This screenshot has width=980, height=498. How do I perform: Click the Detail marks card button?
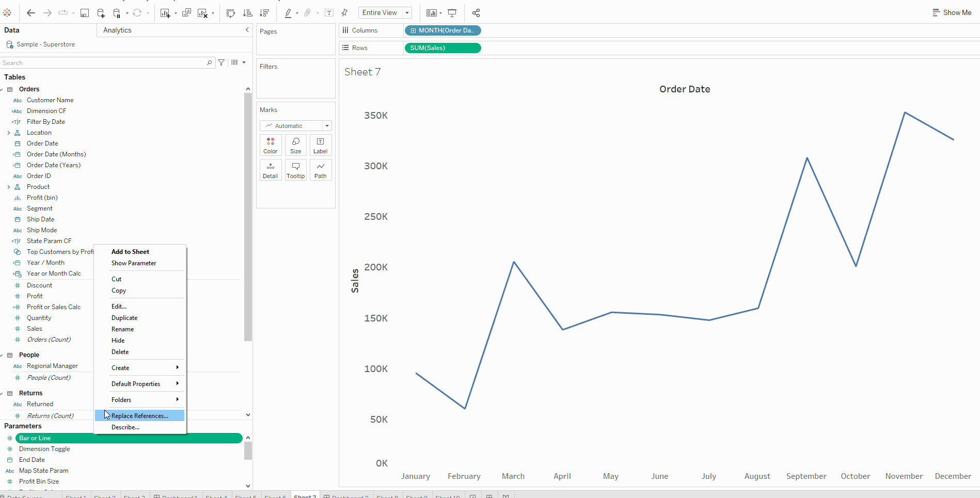[x=271, y=170]
